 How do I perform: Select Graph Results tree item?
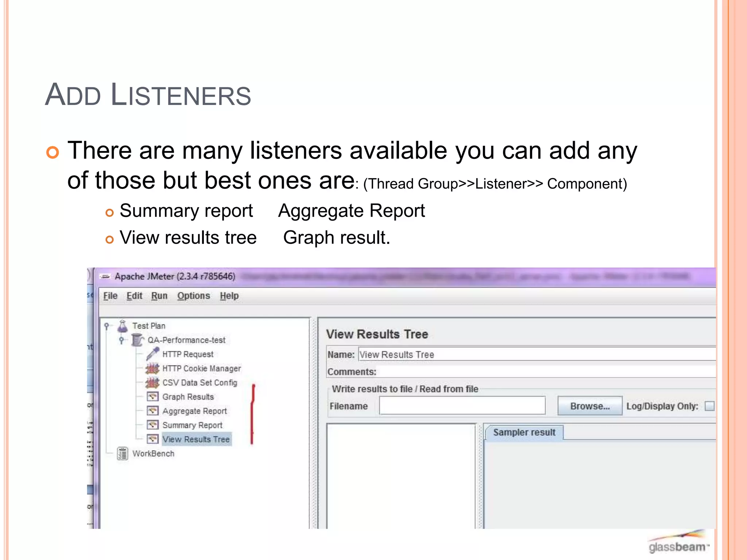click(x=188, y=397)
